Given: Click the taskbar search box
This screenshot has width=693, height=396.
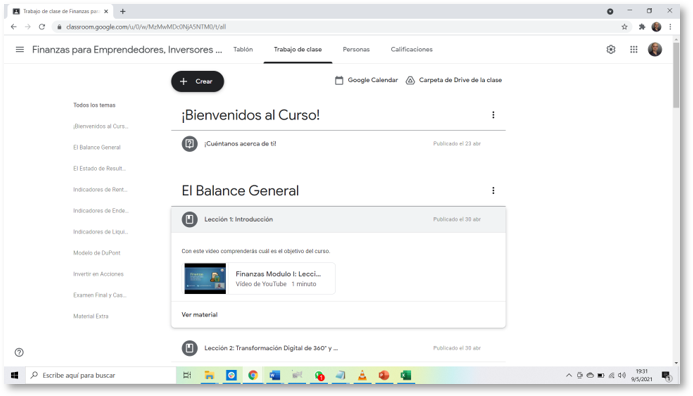Looking at the screenshot, I should pyautogui.click(x=101, y=375).
